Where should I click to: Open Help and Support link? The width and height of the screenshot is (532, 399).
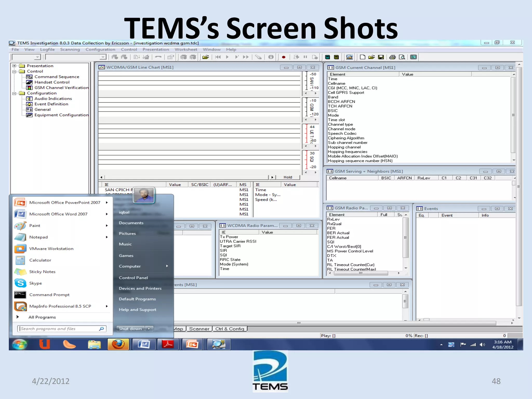(137, 310)
